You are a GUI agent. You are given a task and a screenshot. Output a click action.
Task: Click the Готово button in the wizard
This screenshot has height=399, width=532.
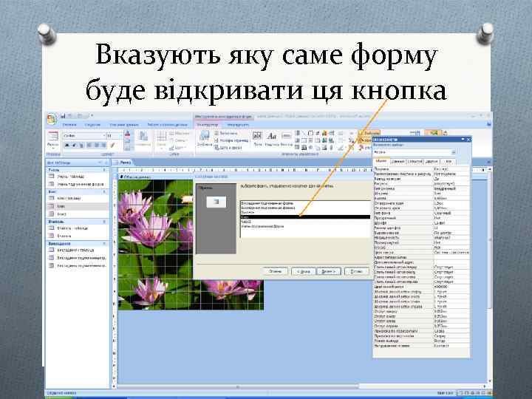click(x=356, y=271)
